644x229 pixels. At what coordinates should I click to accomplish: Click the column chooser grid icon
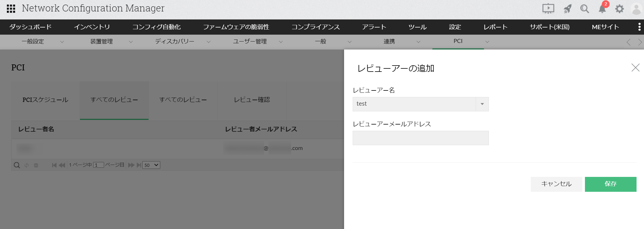click(x=36, y=165)
